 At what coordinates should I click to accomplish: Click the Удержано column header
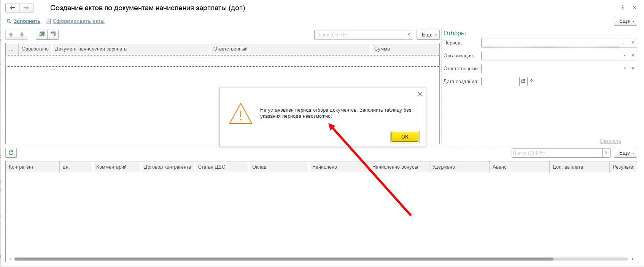coord(459,167)
